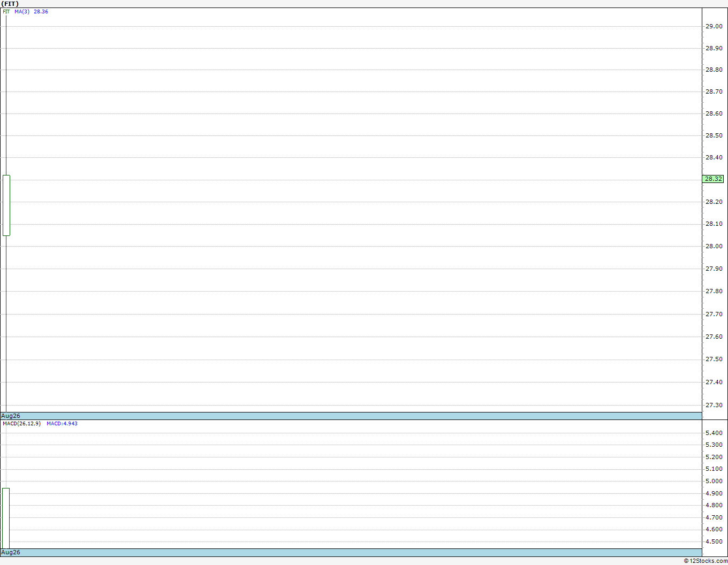Click the Aug26 date label under price chart
The width and height of the screenshot is (728, 565).
[x=11, y=416]
